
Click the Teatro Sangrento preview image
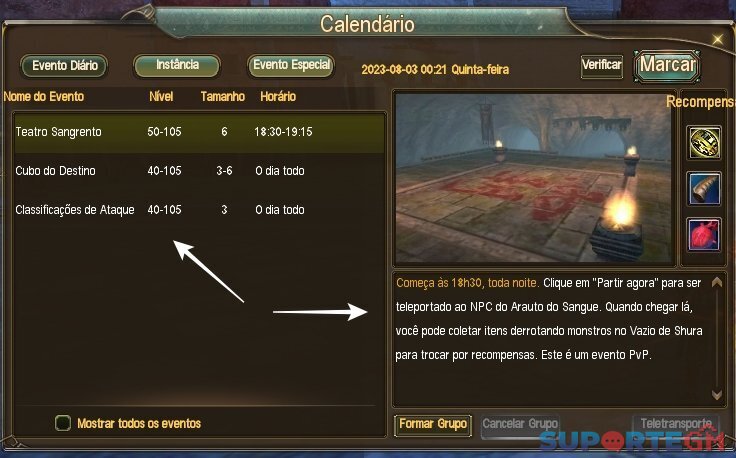[x=534, y=178]
